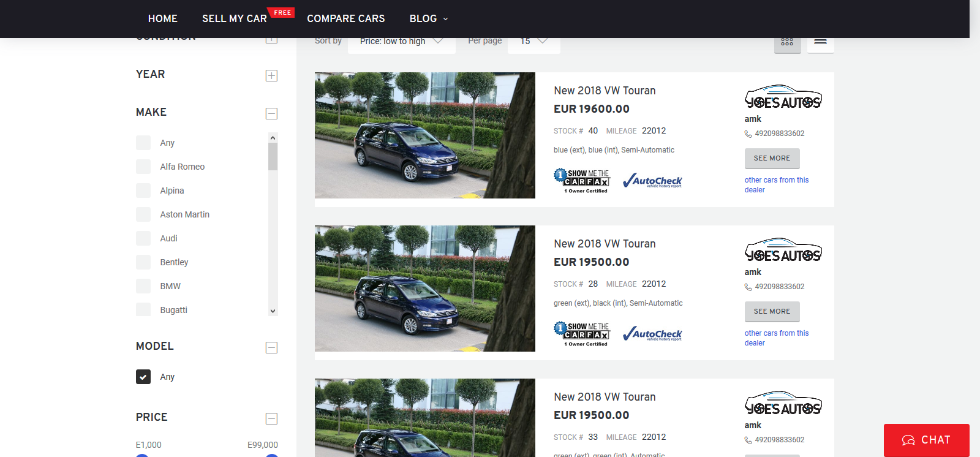Click Joe's Autos logo on second listing
Image resolution: width=980 pixels, height=457 pixels.
(783, 251)
